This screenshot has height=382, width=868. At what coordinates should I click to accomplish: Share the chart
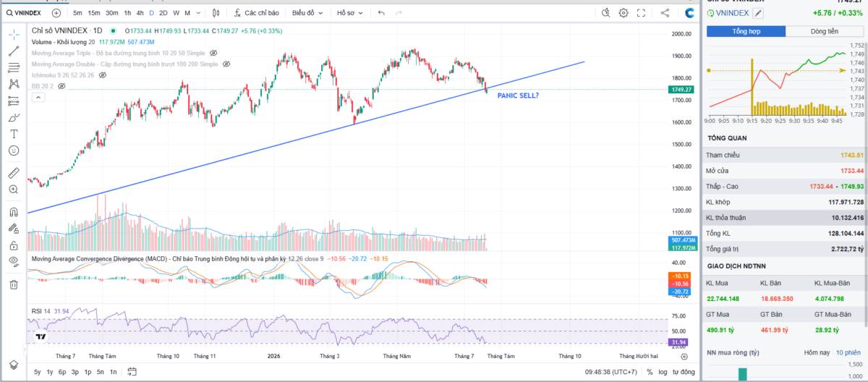click(665, 12)
